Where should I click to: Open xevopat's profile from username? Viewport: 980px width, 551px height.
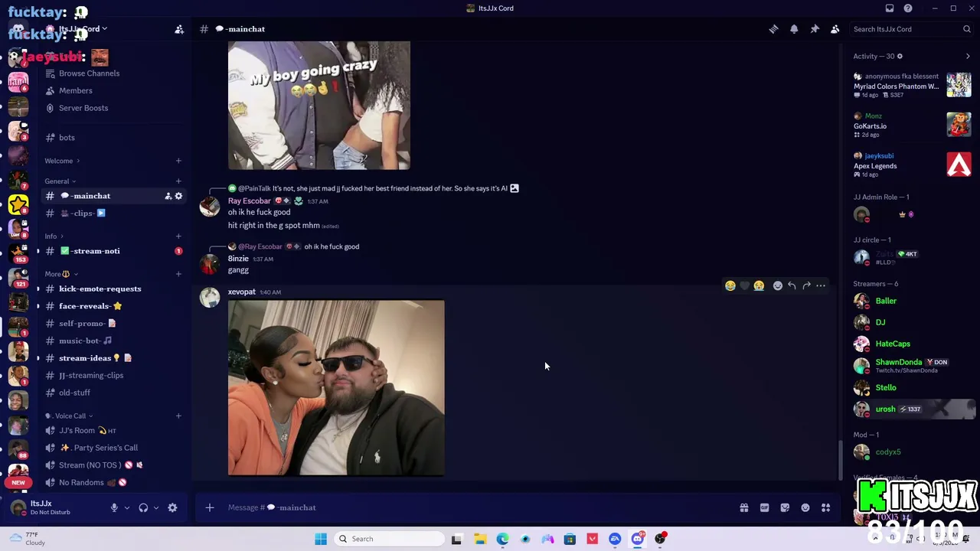(241, 292)
